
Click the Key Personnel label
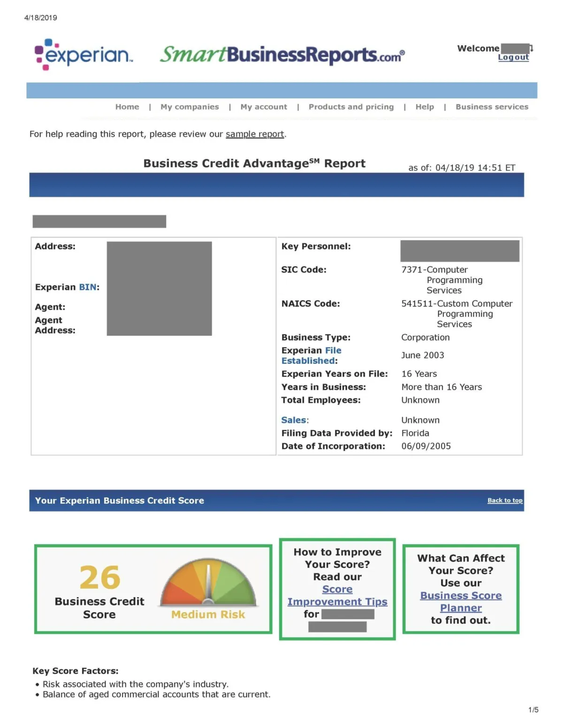316,247
